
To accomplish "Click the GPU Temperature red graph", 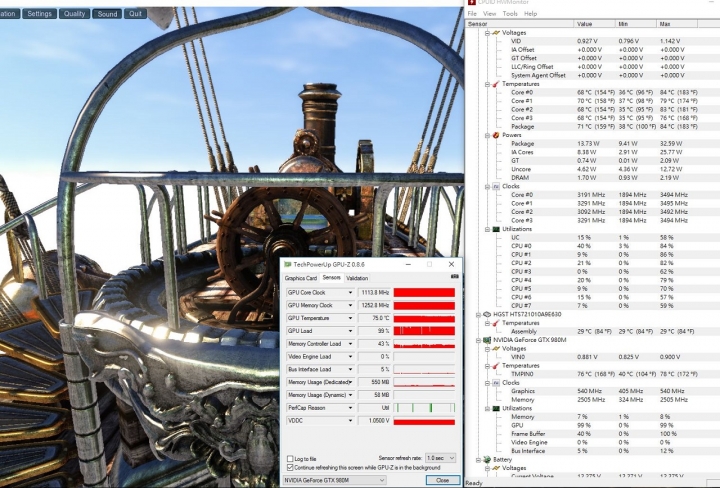I will click(x=424, y=318).
